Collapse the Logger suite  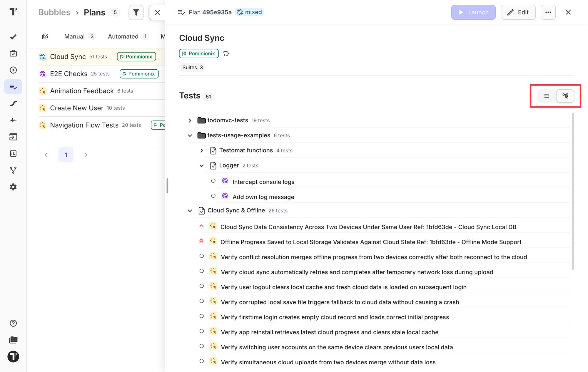click(202, 165)
